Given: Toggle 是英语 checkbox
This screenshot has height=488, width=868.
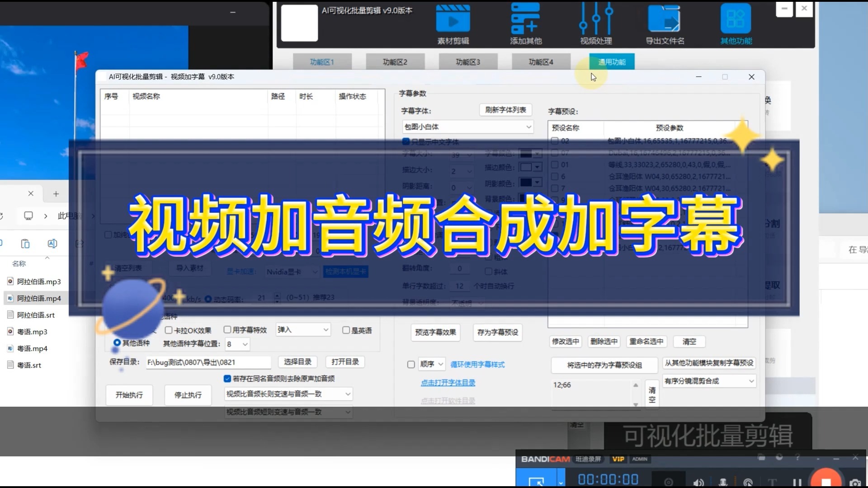Looking at the screenshot, I should tap(346, 330).
